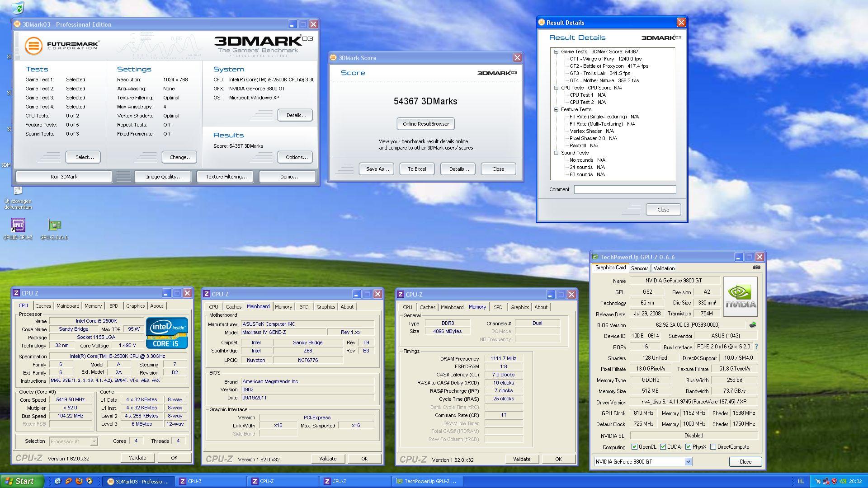
Task: Click the Demo button in 3DMark03
Action: pos(288,177)
